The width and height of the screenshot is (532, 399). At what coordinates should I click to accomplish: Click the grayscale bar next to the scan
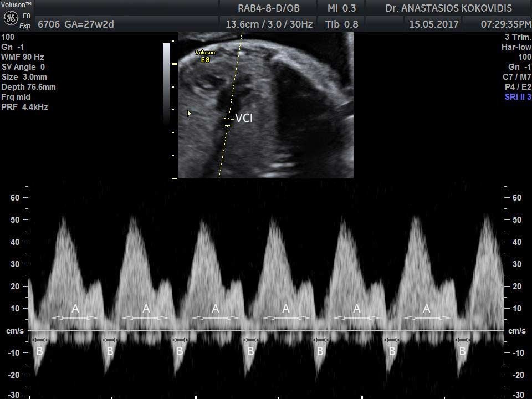(x=166, y=84)
